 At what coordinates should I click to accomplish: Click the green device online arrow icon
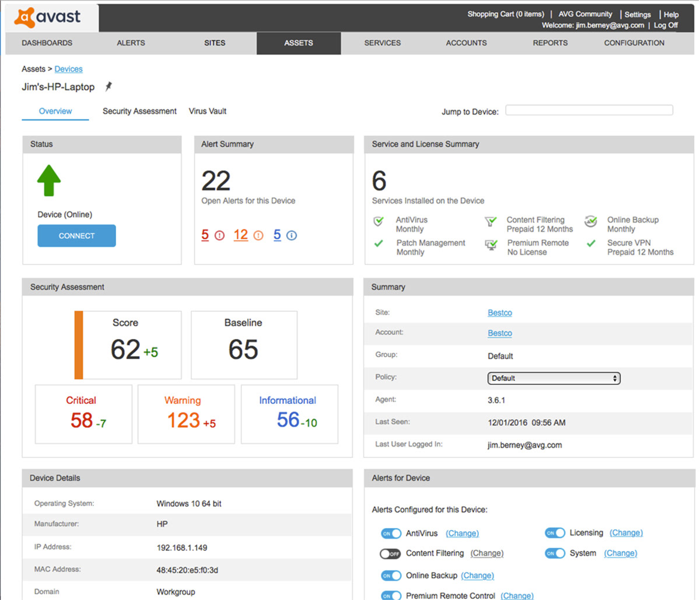49,180
